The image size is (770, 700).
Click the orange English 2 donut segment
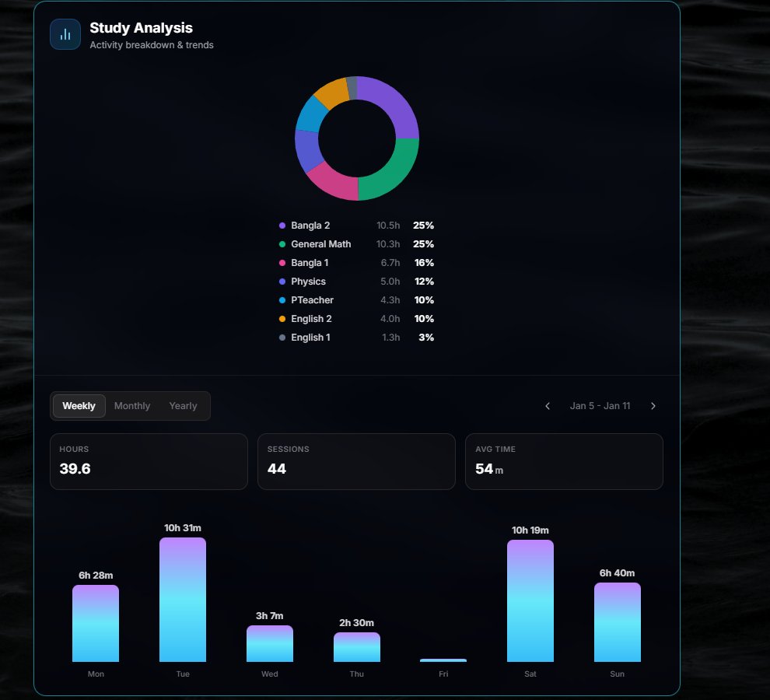tap(332, 93)
